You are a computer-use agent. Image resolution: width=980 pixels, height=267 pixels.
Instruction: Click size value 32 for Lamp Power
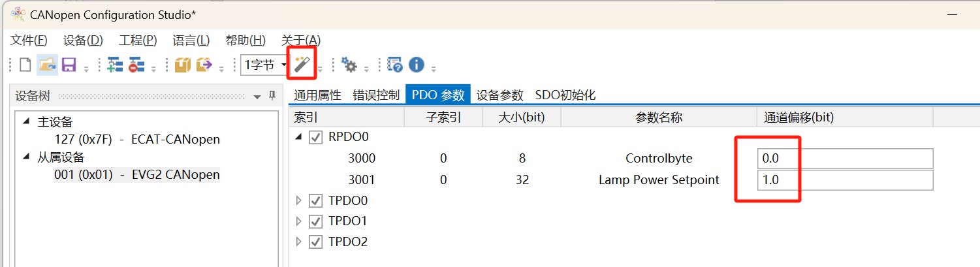[x=522, y=180]
